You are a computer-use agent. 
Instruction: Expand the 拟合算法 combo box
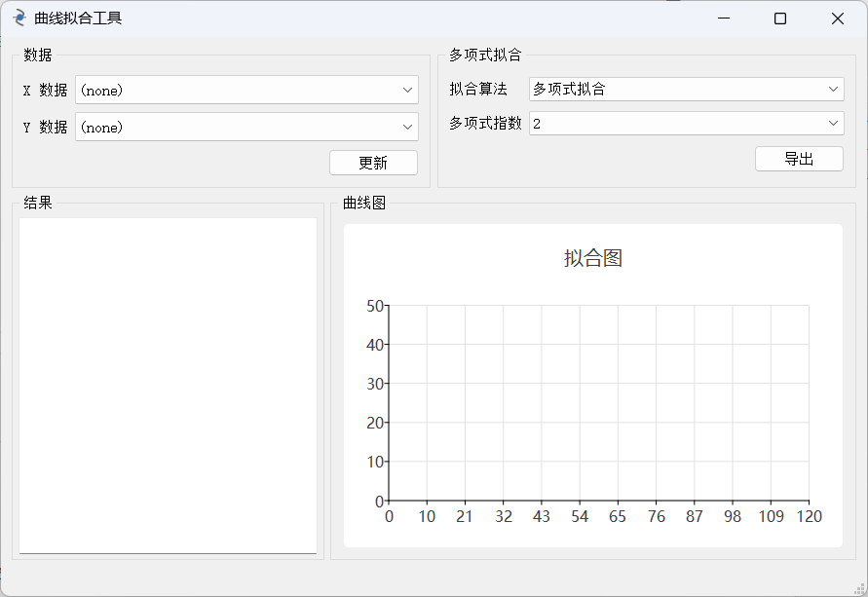click(686, 89)
